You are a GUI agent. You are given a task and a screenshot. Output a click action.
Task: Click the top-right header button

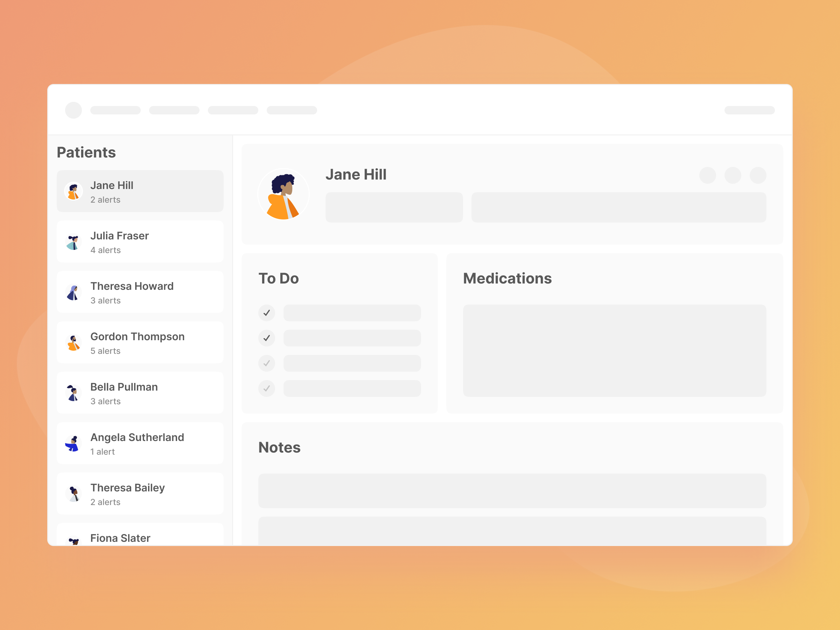point(749,110)
